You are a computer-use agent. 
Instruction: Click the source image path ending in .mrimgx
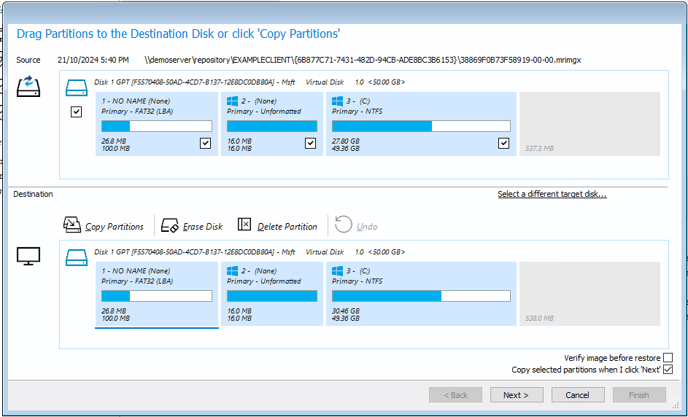point(363,60)
